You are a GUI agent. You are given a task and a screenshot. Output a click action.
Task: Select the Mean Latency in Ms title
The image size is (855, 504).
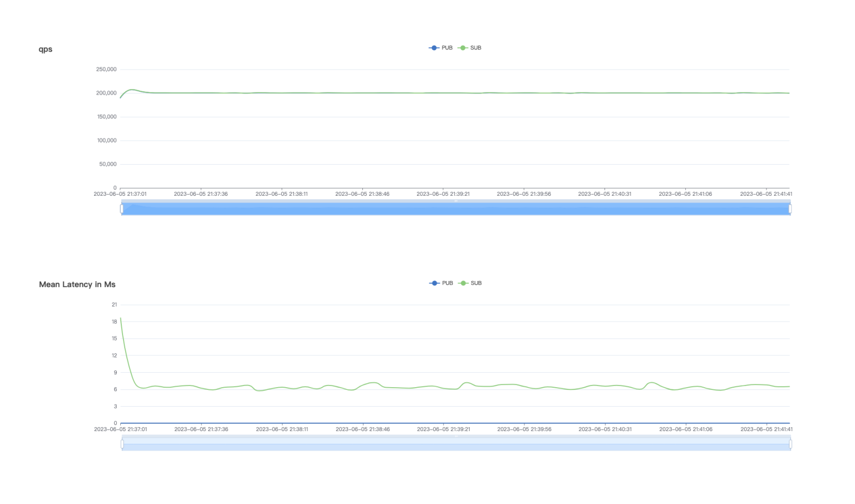77,285
